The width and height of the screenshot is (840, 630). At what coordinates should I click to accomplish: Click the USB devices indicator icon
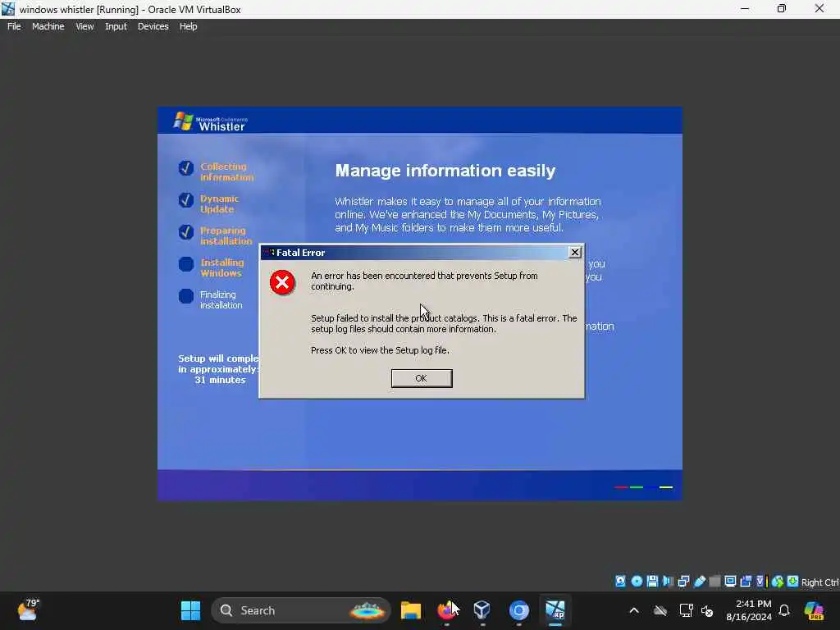tap(700, 582)
